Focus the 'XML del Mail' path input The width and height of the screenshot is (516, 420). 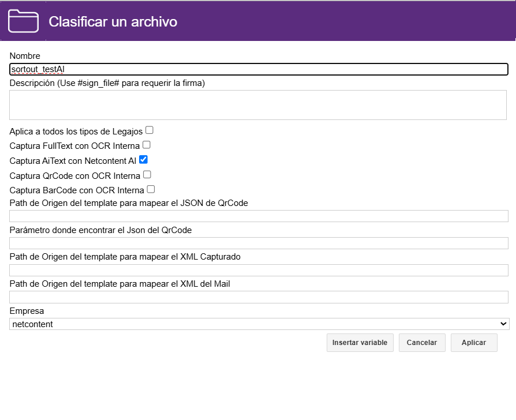pos(258,297)
